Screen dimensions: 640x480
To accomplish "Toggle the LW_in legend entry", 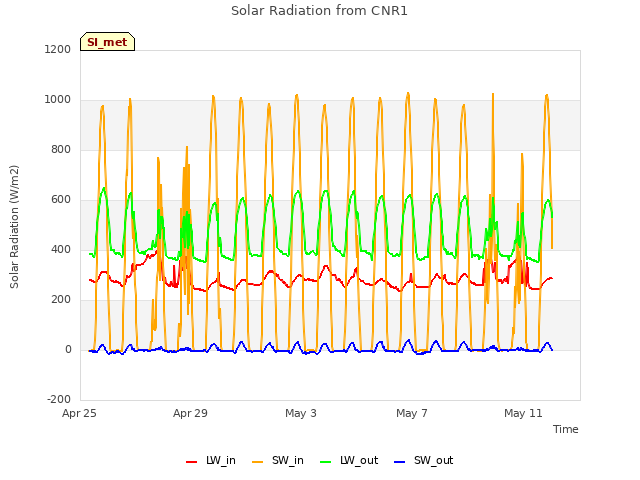I will point(211,460).
